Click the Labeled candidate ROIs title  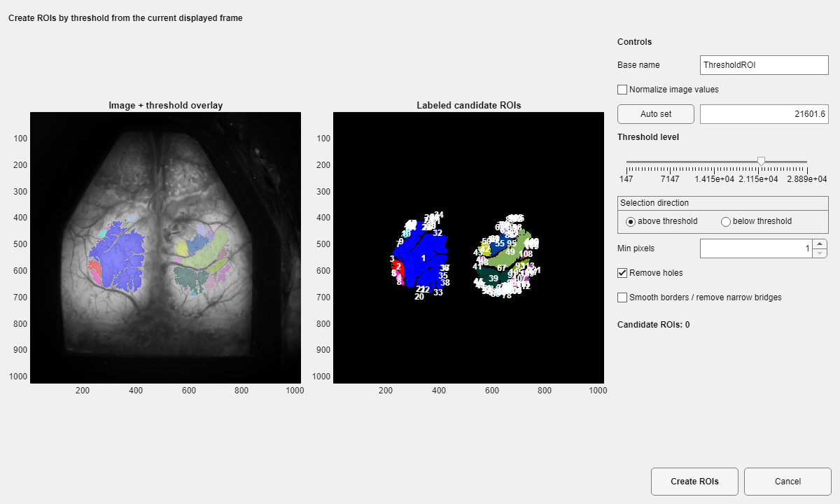[469, 106]
